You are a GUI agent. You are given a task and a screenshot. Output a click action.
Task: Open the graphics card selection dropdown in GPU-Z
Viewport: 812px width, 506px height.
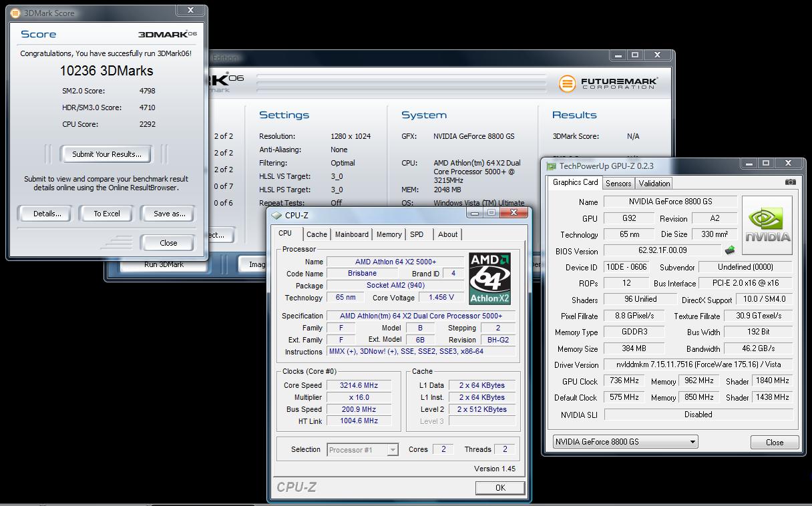coord(626,441)
